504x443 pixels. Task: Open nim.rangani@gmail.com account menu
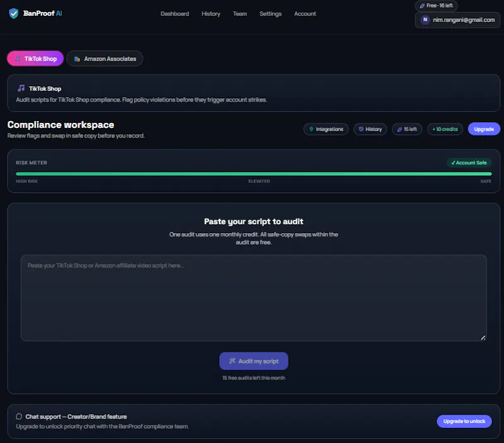pos(457,20)
